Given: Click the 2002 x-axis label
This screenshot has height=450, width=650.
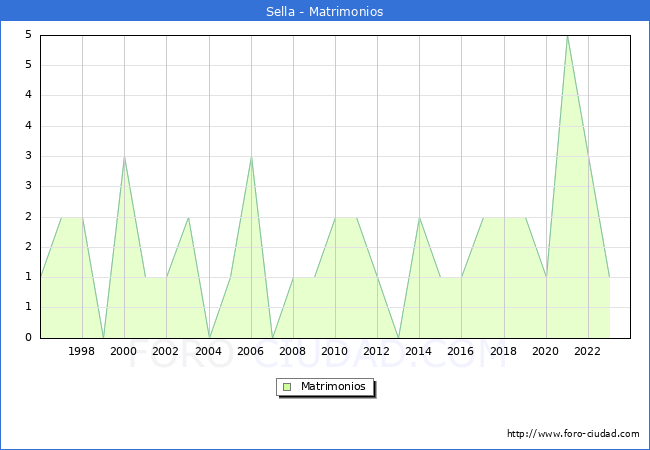Looking at the screenshot, I should (166, 351).
